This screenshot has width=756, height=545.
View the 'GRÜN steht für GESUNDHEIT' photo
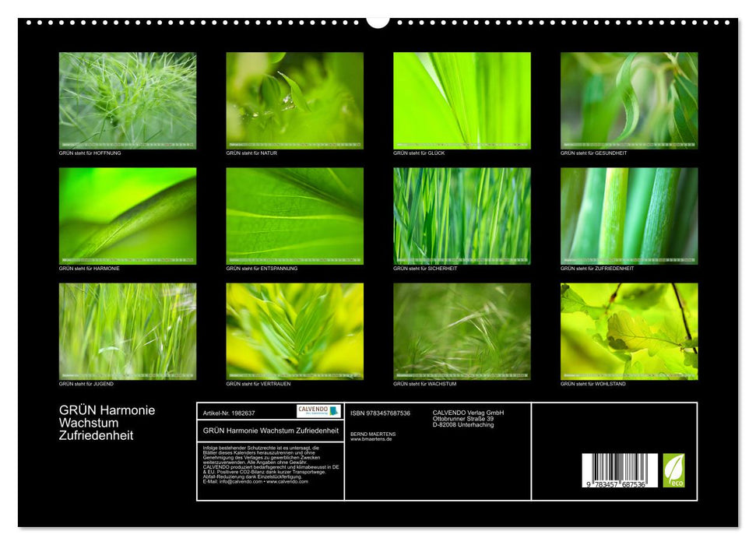[629, 100]
